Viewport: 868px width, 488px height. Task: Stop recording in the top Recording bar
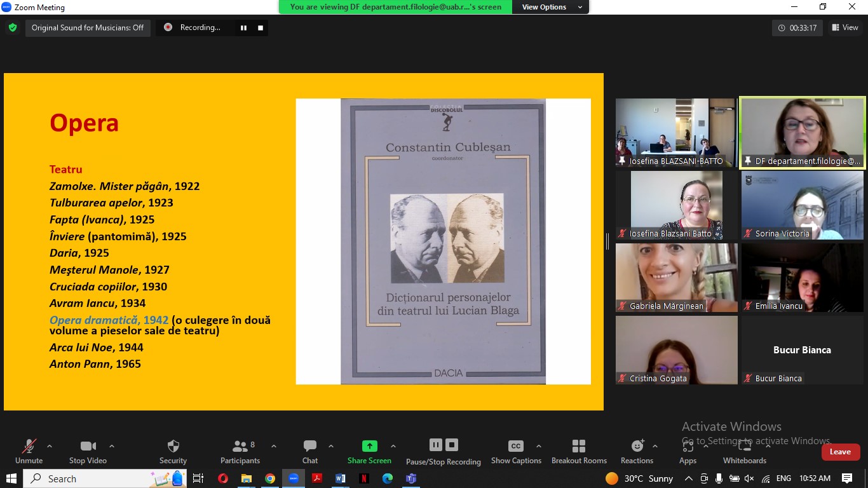point(260,28)
